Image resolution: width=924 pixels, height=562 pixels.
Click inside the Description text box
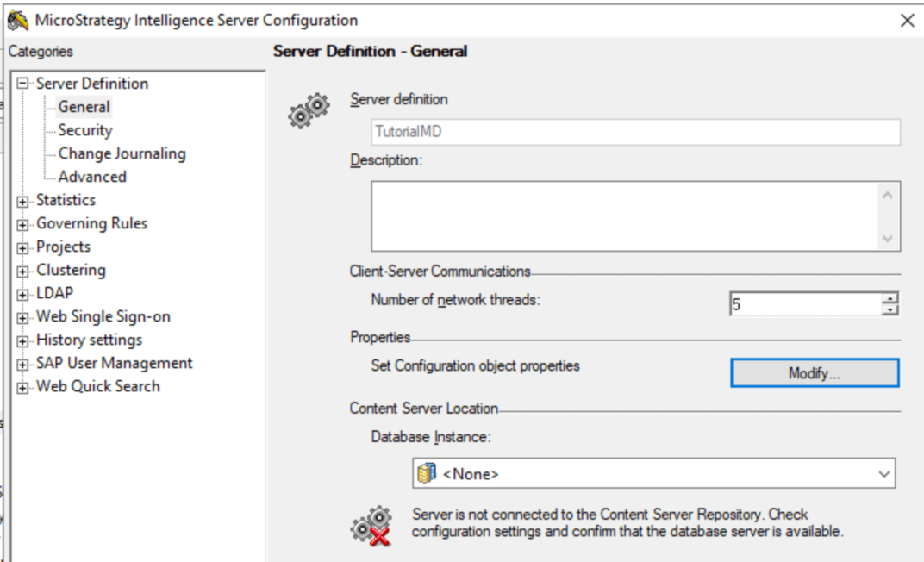tap(625, 216)
